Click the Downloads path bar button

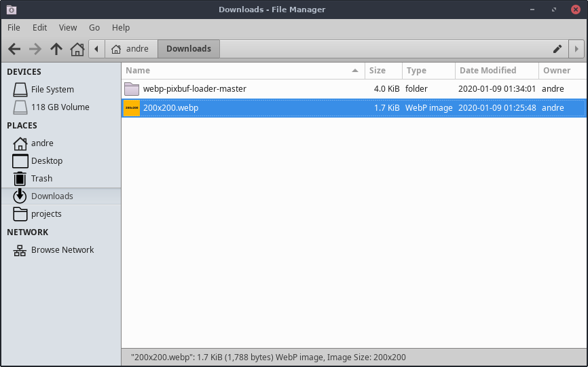click(x=188, y=49)
